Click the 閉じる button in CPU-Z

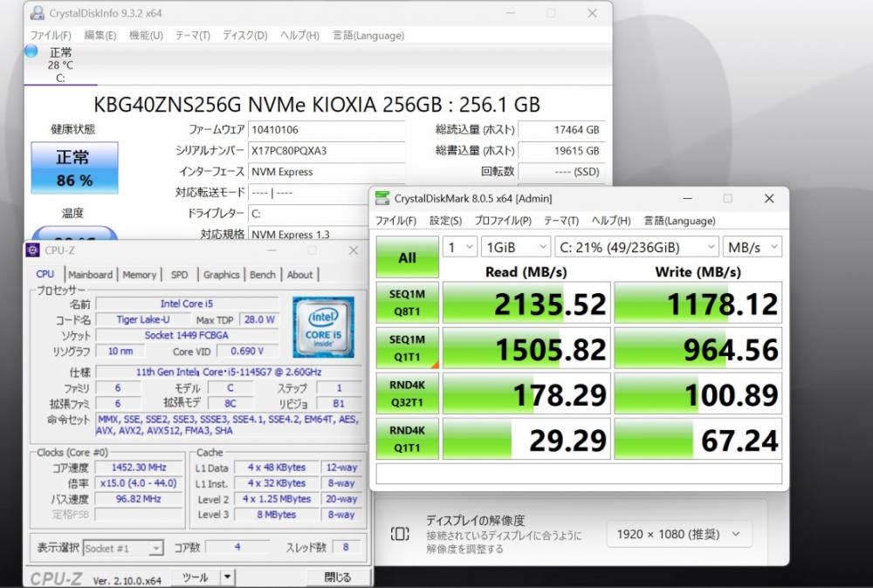pyautogui.click(x=338, y=577)
